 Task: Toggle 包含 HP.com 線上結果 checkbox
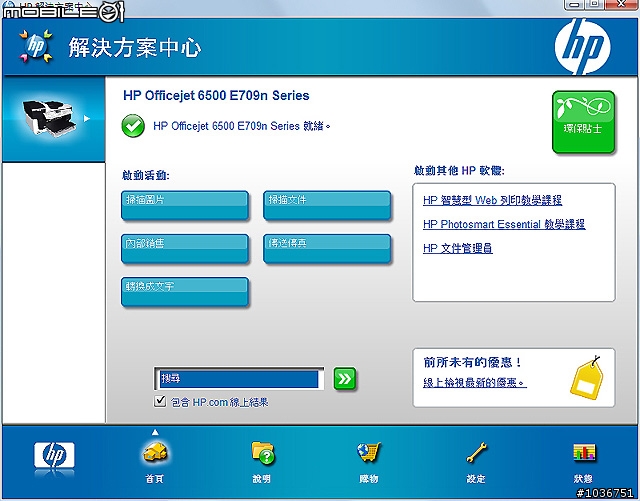coord(160,401)
